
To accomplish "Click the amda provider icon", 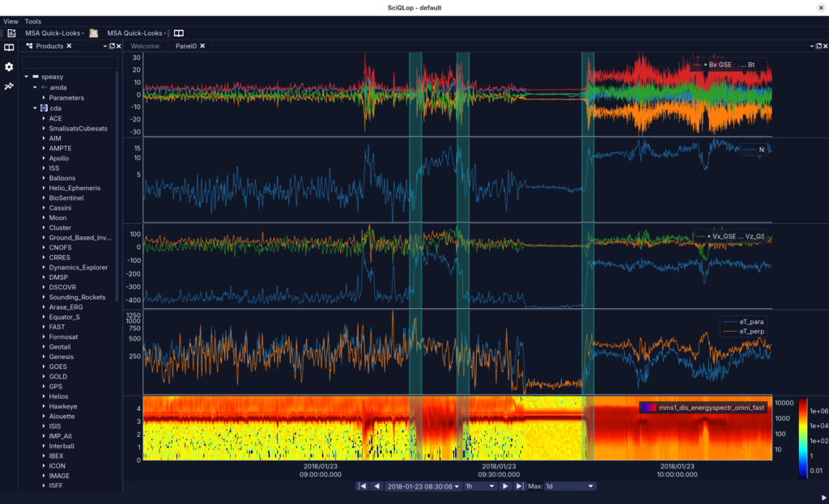I will click(44, 87).
